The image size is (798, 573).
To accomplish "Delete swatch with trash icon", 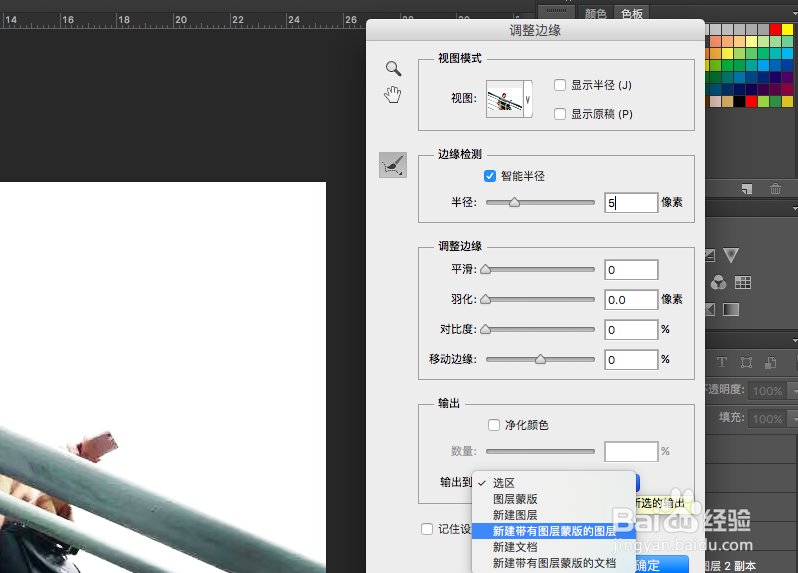I will 775,189.
